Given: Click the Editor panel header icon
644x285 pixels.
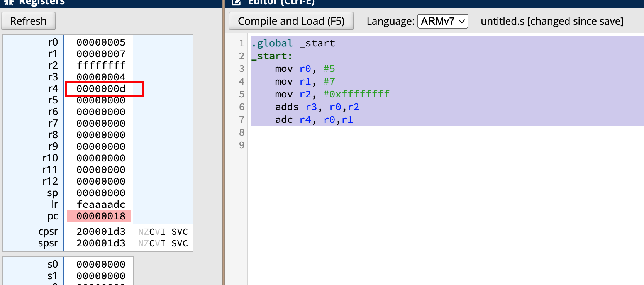Looking at the screenshot, I should tap(236, 2).
